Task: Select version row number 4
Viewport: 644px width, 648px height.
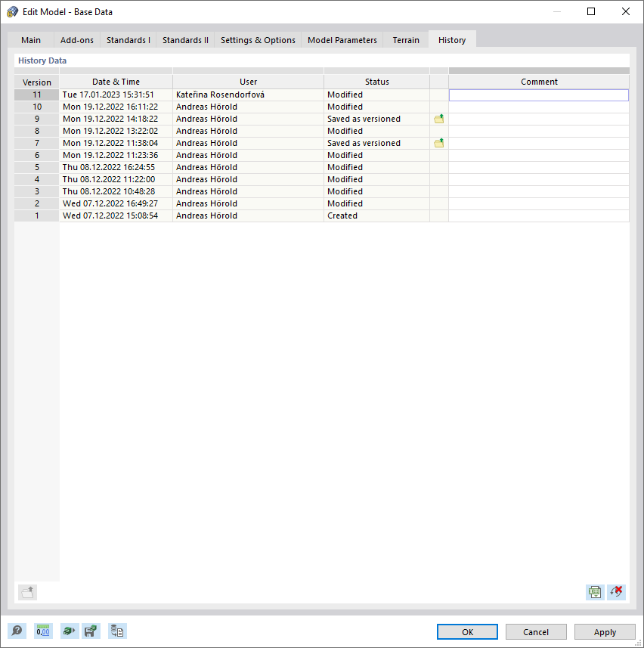Action: pyautogui.click(x=37, y=179)
